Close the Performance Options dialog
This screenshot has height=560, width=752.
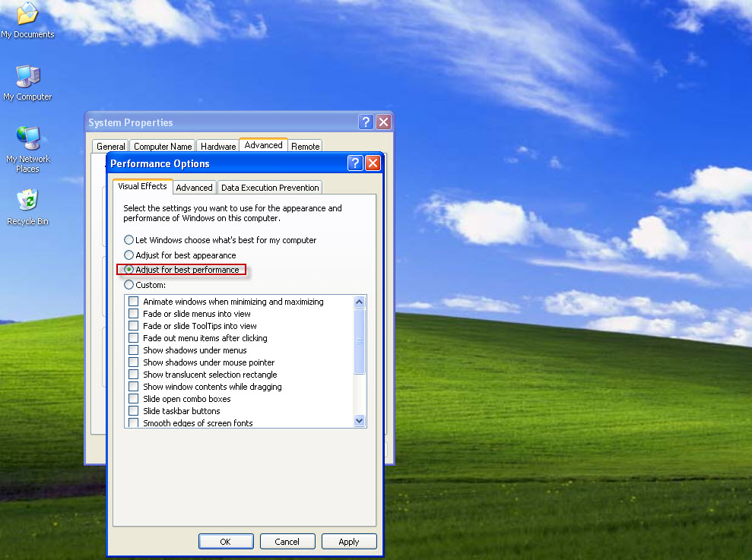click(x=373, y=163)
